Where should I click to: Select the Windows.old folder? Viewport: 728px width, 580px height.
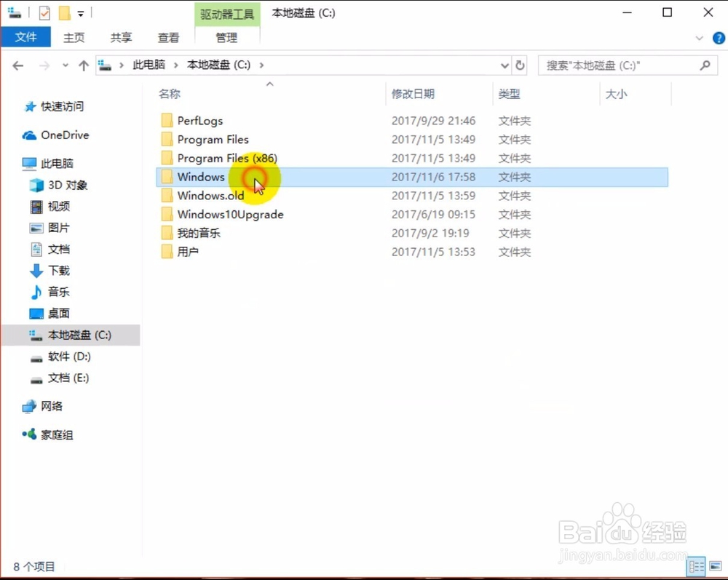coord(210,196)
